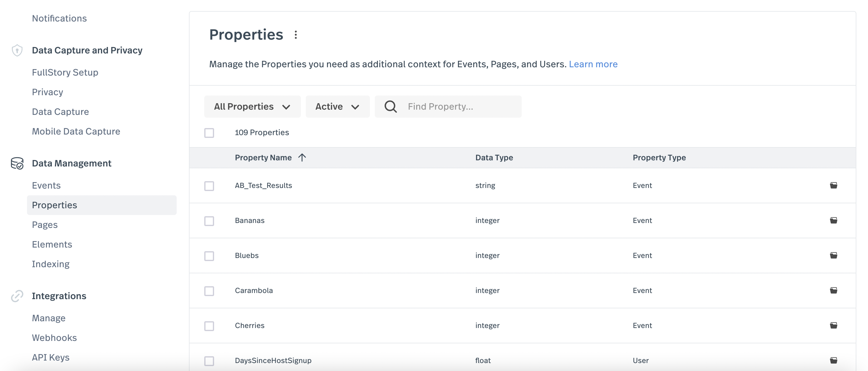Open Indexing under Data Management
This screenshot has width=868, height=371.
coord(51,264)
